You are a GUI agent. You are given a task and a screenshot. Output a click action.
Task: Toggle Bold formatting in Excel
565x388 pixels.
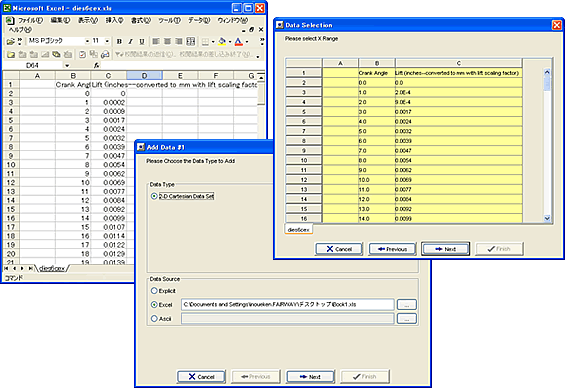(119, 42)
